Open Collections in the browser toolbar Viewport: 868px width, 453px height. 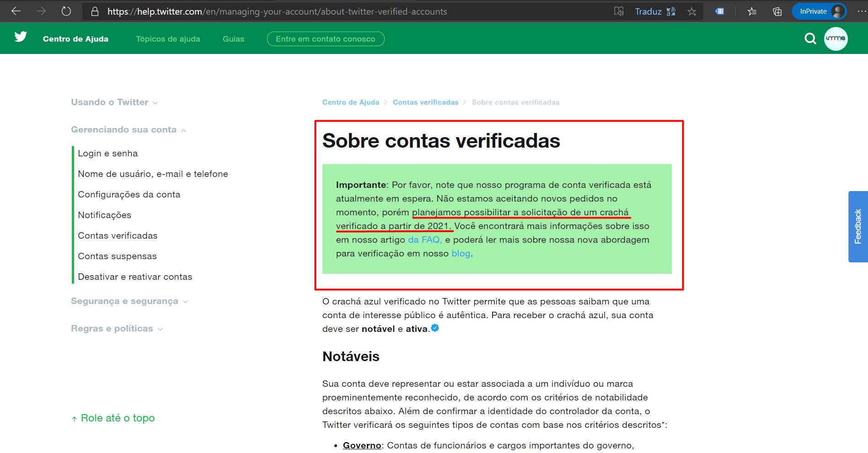pos(776,11)
